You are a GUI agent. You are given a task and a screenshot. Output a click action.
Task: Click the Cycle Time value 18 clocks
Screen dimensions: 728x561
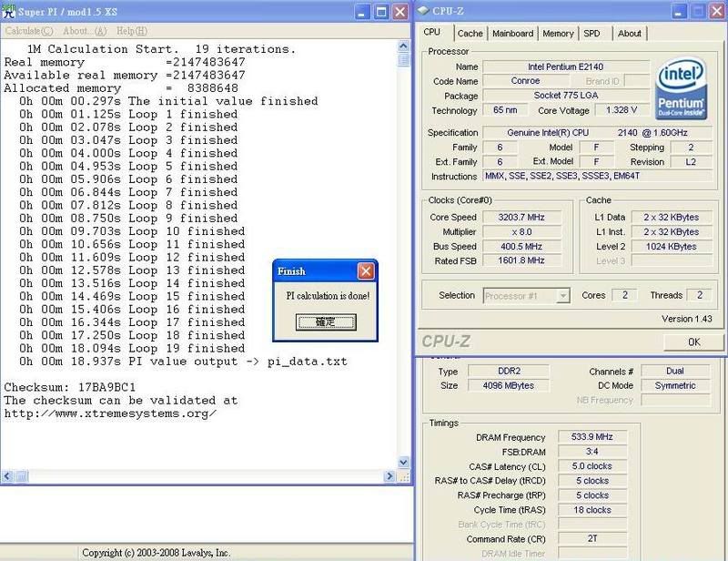592,510
